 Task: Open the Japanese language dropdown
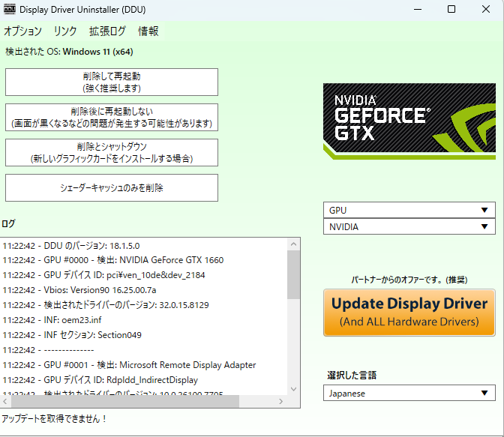(x=409, y=393)
